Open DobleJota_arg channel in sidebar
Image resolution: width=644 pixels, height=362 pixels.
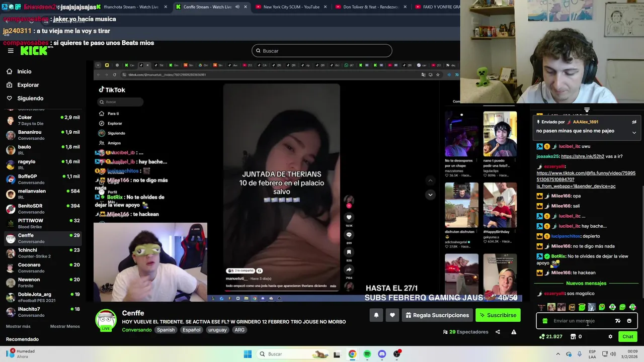pyautogui.click(x=43, y=297)
